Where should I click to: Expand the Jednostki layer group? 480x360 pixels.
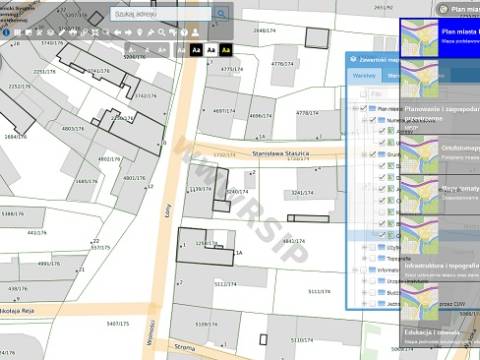(365, 303)
